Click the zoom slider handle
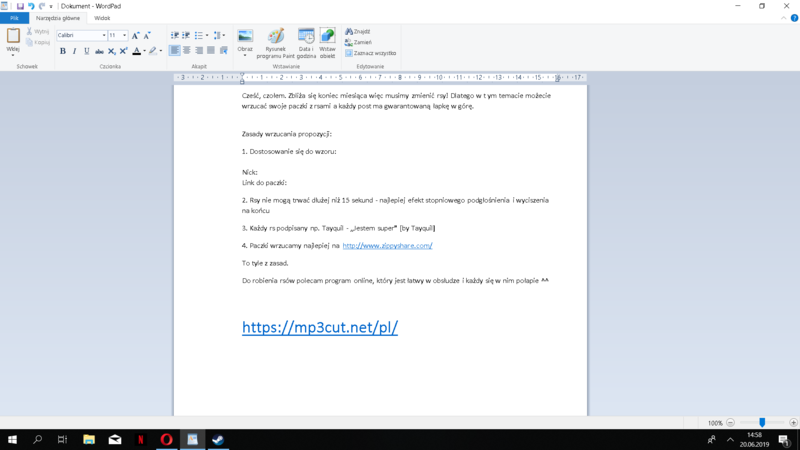The width and height of the screenshot is (800, 450). (x=762, y=422)
